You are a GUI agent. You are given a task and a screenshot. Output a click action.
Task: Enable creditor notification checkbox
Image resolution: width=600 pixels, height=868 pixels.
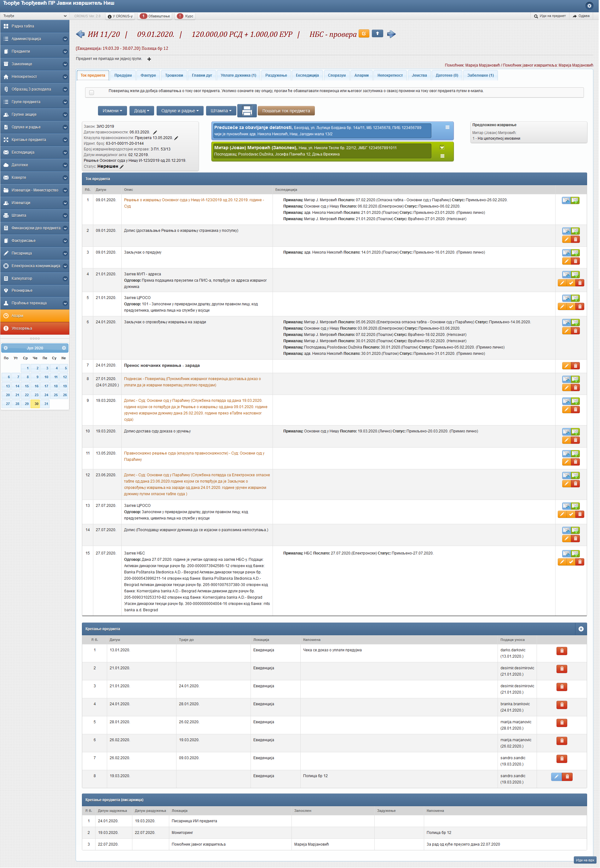pos(91,92)
